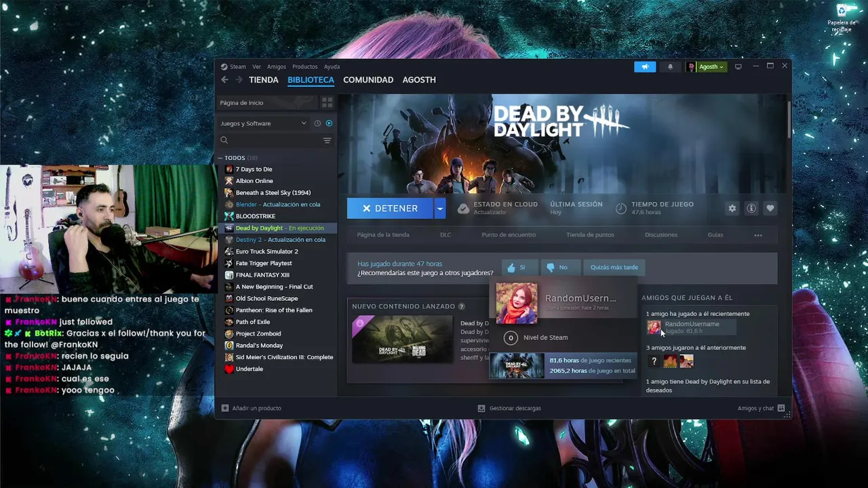This screenshot has height=488, width=868.
Task: Click the back navigation arrow
Action: (224, 80)
